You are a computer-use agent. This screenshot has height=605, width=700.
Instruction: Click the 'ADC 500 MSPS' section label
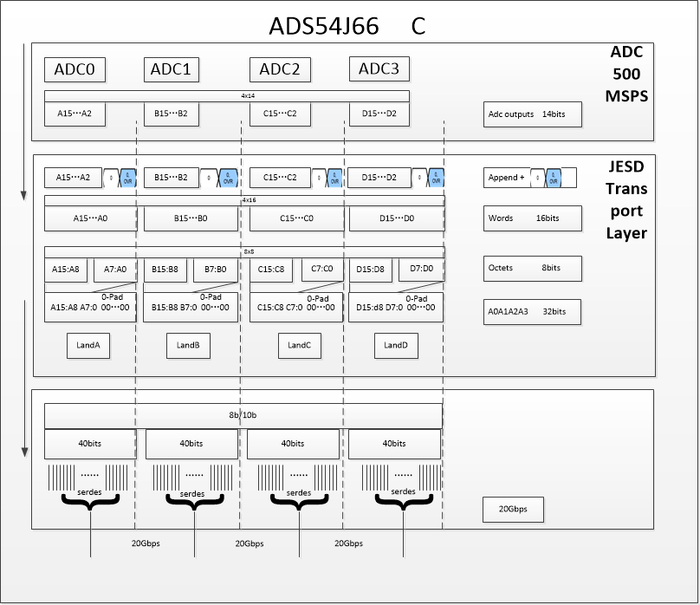coord(626,75)
